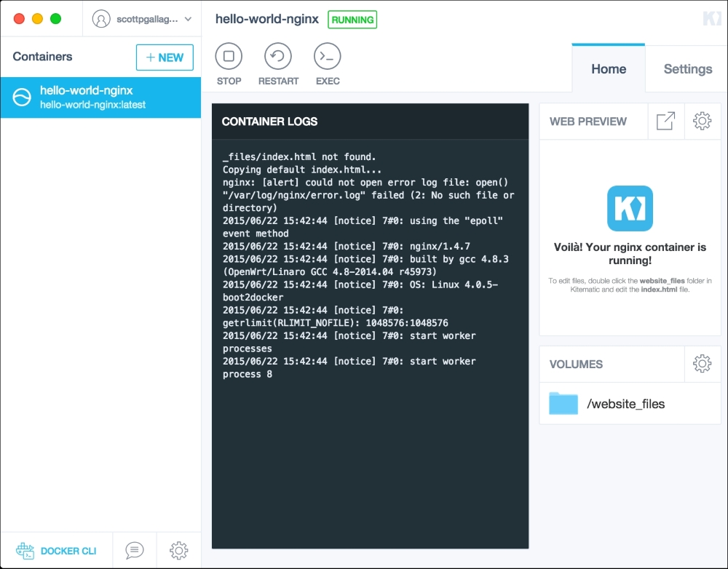Switch to the Home tab

point(608,68)
